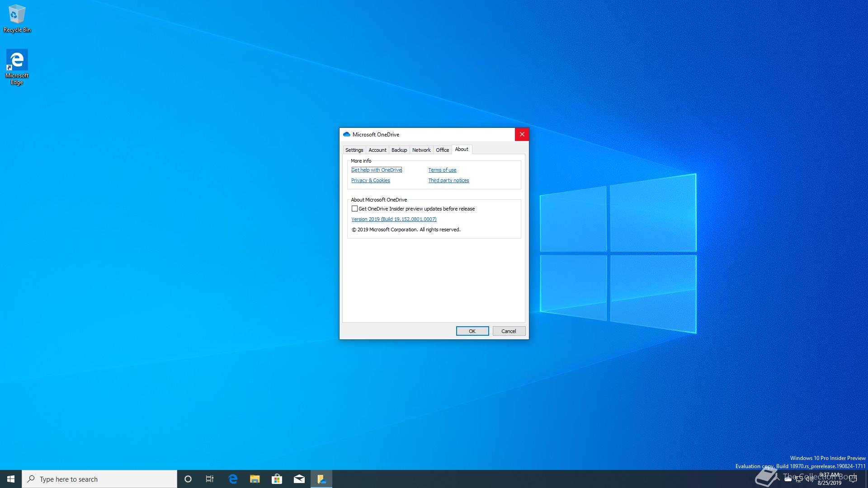
Task: Click the OneDrive cloud icon in title bar
Action: click(x=347, y=134)
